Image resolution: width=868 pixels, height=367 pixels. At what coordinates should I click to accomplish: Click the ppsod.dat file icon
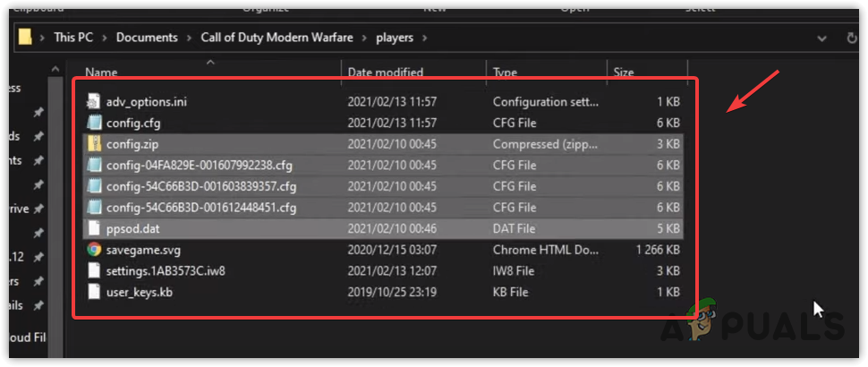(95, 228)
